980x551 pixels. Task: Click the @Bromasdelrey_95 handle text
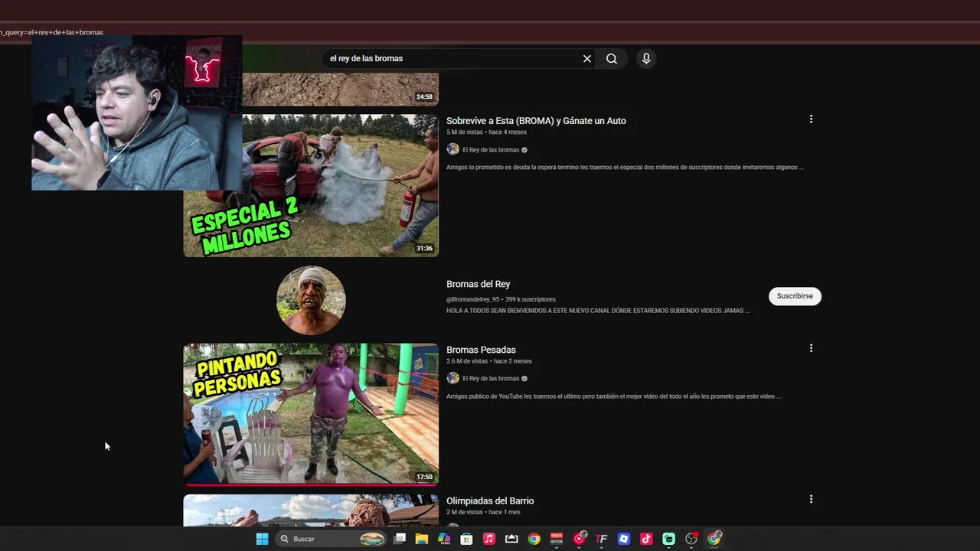pyautogui.click(x=472, y=299)
